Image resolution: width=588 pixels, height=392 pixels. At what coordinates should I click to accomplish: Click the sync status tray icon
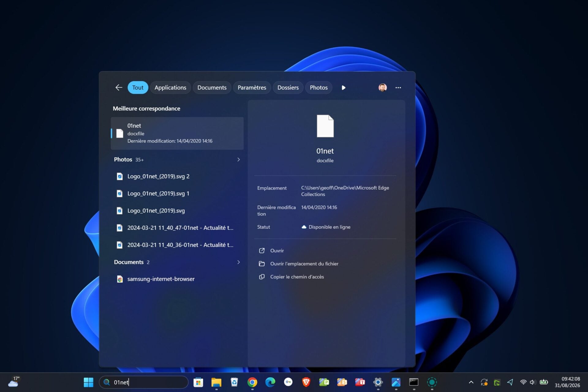tap(484, 382)
